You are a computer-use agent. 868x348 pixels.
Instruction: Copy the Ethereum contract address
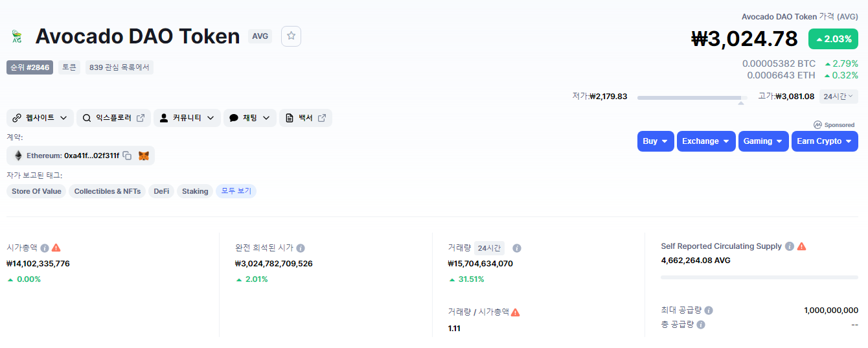click(x=128, y=156)
